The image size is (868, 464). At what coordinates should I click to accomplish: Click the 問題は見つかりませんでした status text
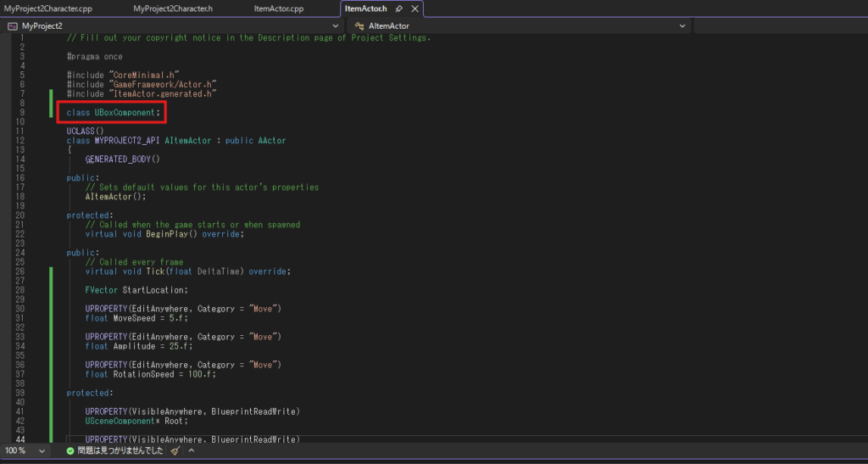coord(120,451)
